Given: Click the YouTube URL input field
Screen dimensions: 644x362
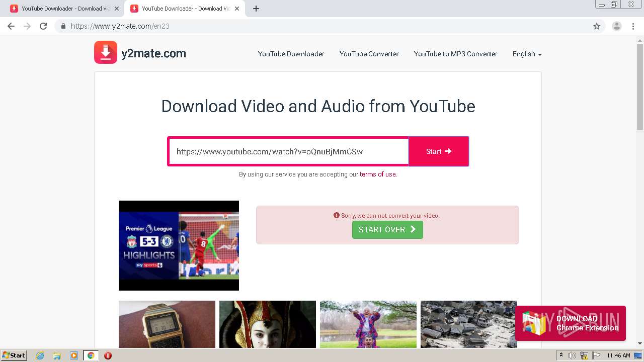Looking at the screenshot, I should pyautogui.click(x=288, y=151).
